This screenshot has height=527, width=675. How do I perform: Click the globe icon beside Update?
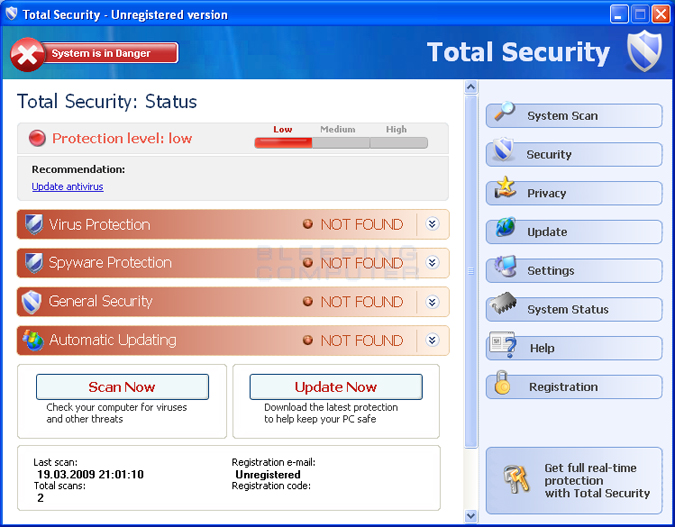[x=505, y=226]
